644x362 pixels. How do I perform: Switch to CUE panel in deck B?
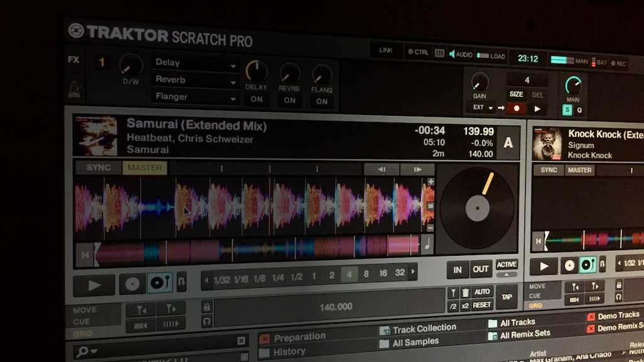pos(535,296)
